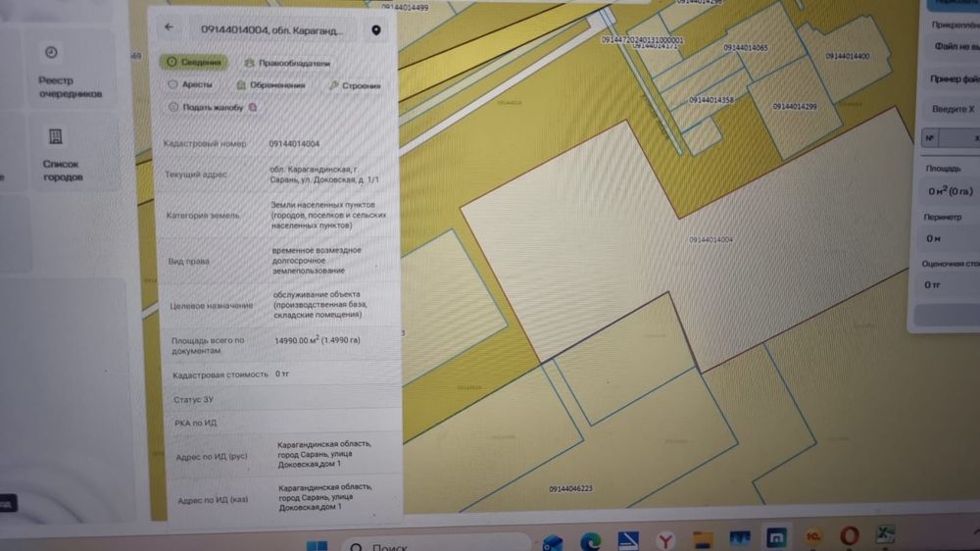Open Microsoft Edge from the taskbar
The height and width of the screenshot is (551, 980).
click(x=589, y=541)
